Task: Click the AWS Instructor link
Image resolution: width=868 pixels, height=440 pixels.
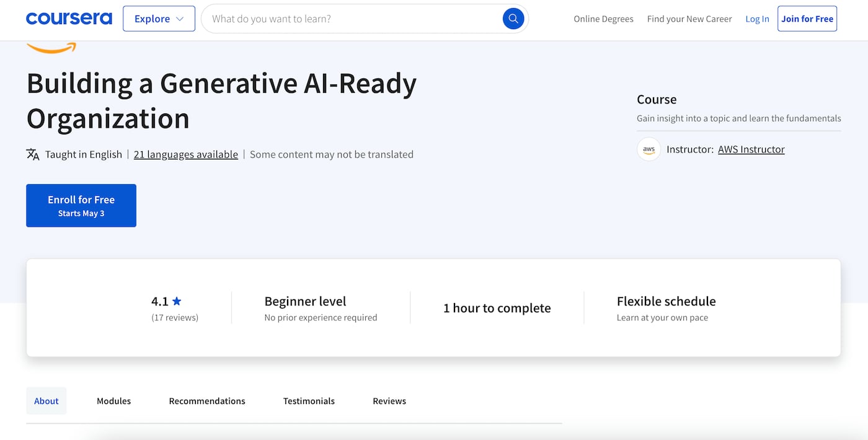Action: tap(751, 149)
